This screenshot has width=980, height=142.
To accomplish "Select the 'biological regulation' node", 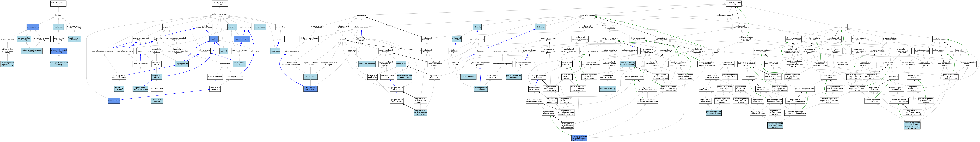I will pos(727,15).
